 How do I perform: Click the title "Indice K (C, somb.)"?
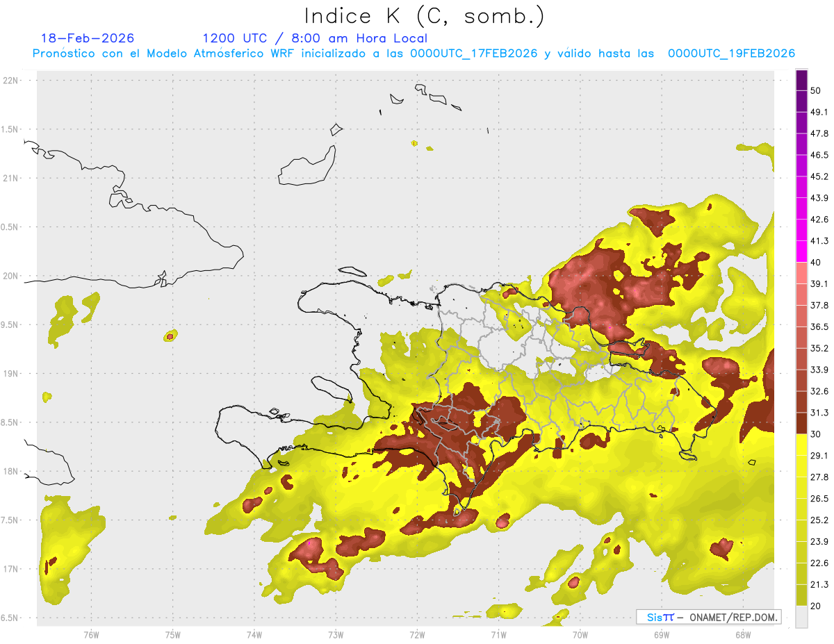pos(424,16)
